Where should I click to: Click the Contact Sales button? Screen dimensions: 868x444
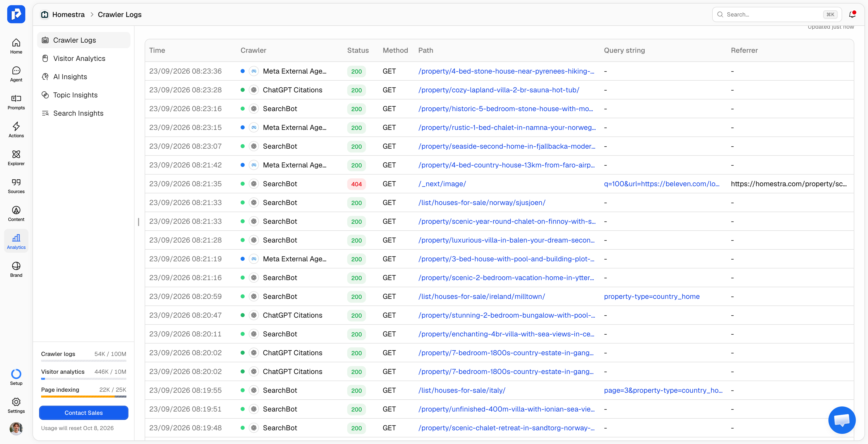(x=84, y=413)
